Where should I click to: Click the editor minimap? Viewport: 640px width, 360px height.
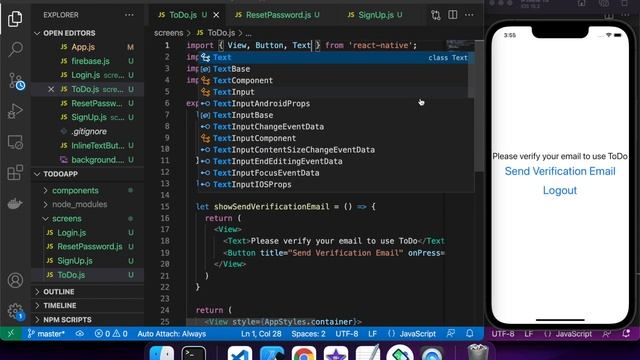460,45
